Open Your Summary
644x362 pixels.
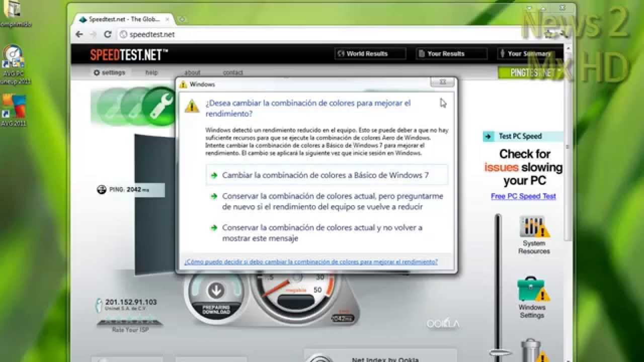(x=529, y=53)
